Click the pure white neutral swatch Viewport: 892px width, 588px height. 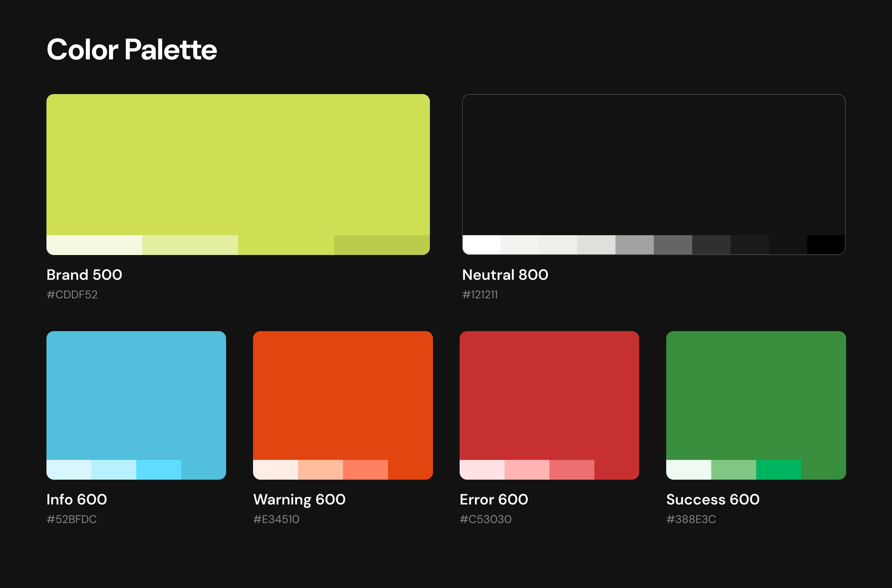click(x=481, y=245)
